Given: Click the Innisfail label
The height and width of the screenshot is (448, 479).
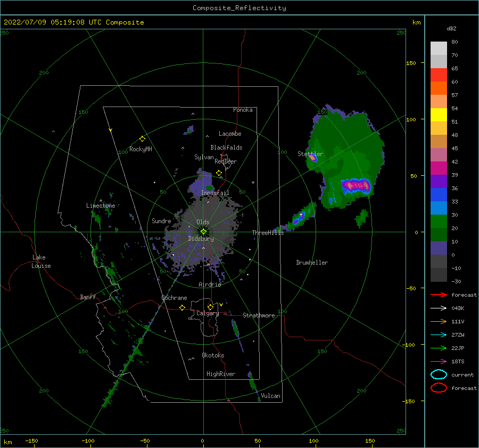Looking at the screenshot, I should (x=215, y=193).
